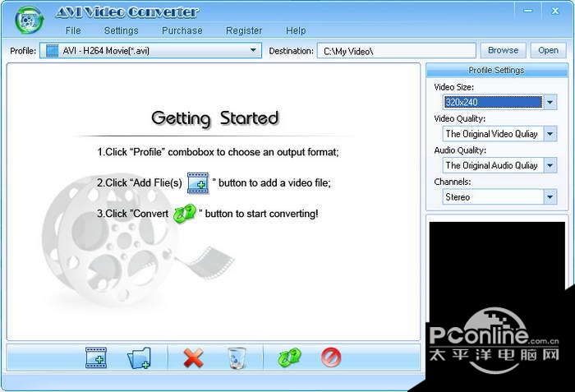The height and width of the screenshot is (392, 575).
Task: Click the Stereo channels field
Action: [493, 196]
